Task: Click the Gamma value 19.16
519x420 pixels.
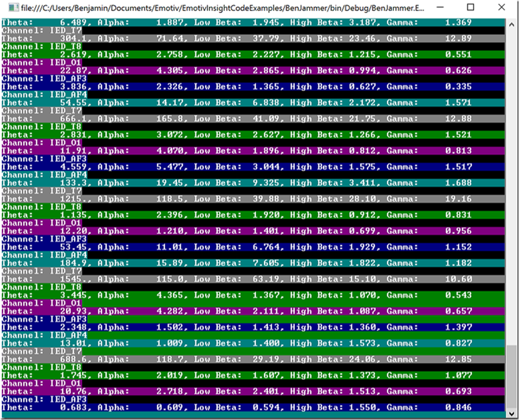Action: click(x=458, y=199)
